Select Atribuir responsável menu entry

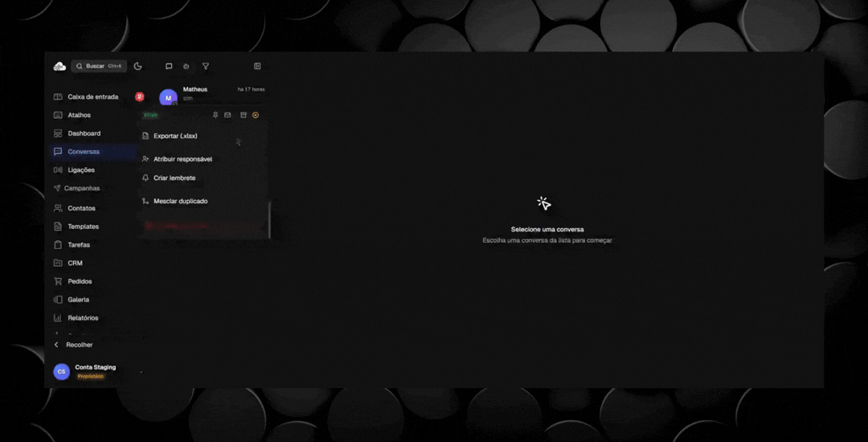pos(203,159)
